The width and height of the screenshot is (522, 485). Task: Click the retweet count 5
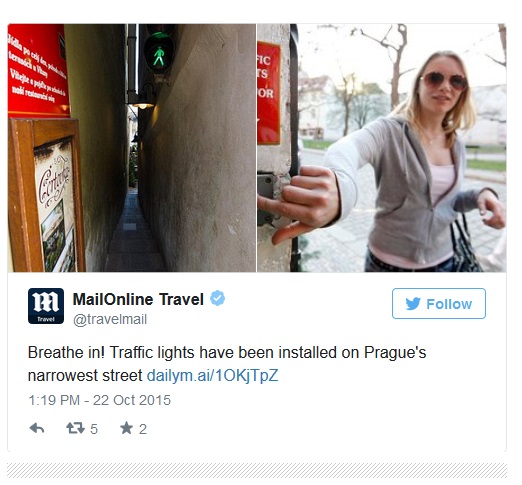tap(94, 429)
